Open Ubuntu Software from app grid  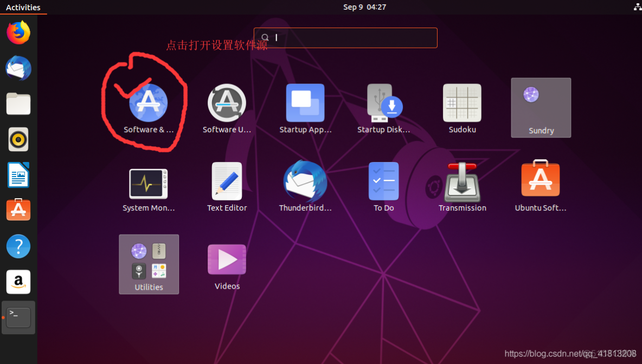click(x=541, y=179)
